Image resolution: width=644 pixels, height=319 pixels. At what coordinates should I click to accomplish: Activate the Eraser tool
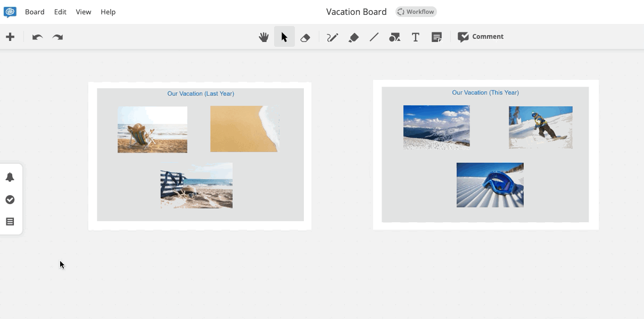click(306, 37)
